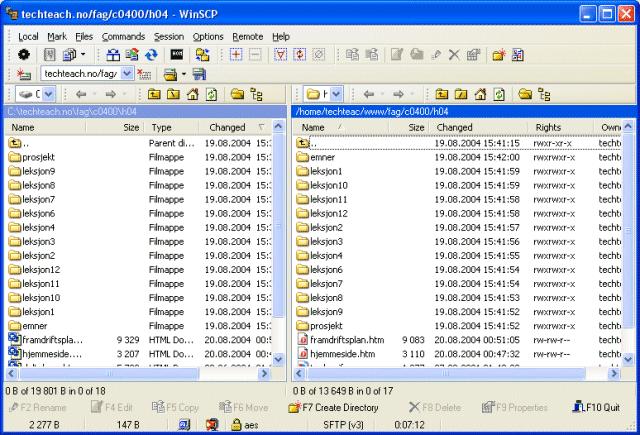
Task: Sort remote panel by Rights column header
Action: point(560,127)
